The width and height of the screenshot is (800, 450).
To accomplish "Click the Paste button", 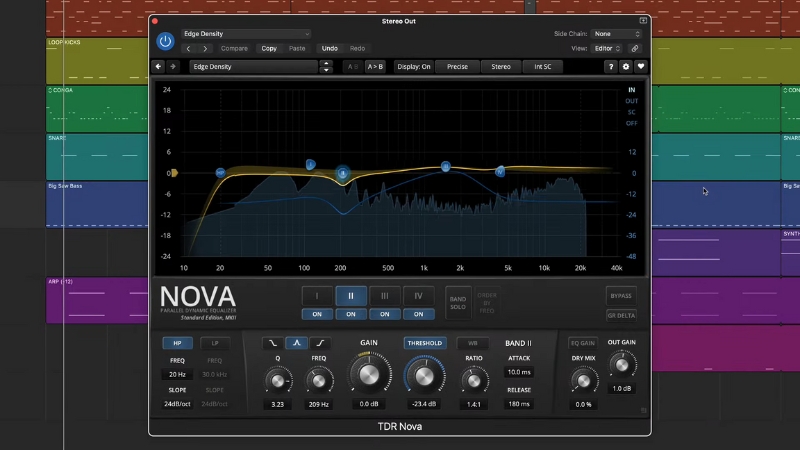I will (297, 48).
